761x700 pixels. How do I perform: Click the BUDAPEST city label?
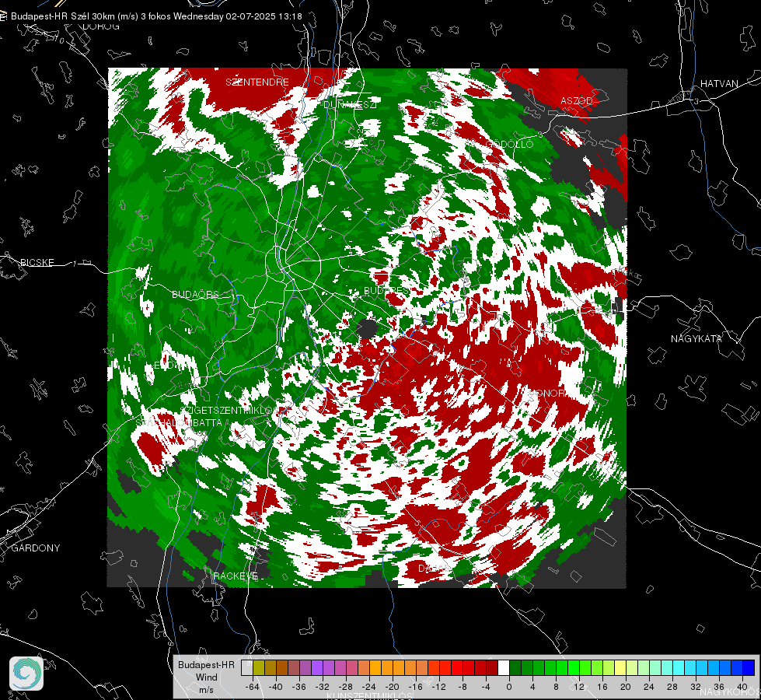click(x=387, y=290)
